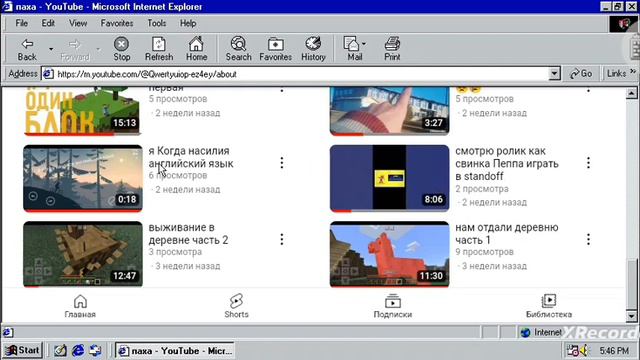Open the Tools menu
The width and height of the screenshot is (640, 360).
(x=157, y=23)
